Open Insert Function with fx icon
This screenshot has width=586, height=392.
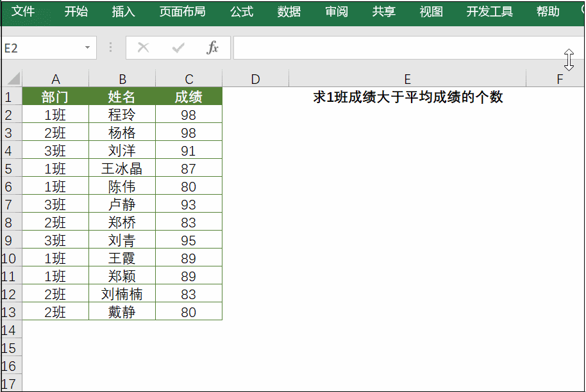[x=212, y=47]
